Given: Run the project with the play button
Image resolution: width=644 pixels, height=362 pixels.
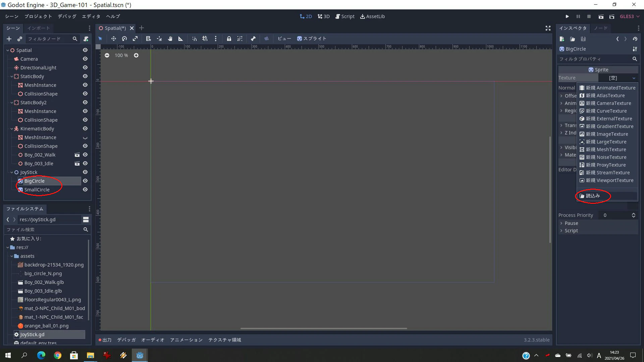Looking at the screenshot, I should point(567,16).
